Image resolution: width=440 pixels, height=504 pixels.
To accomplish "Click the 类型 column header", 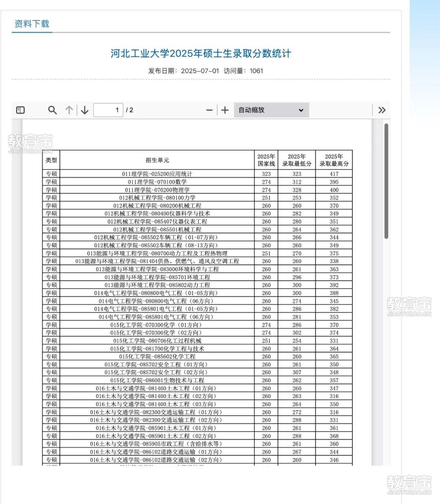I will click(51, 160).
